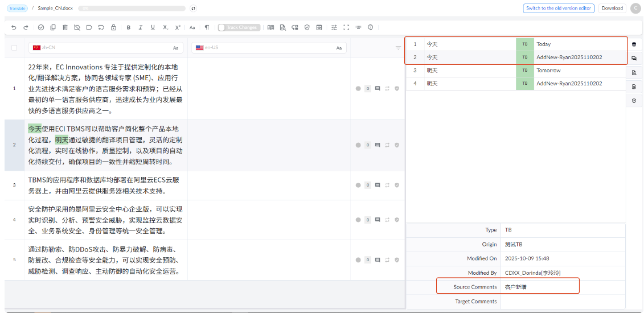This screenshot has height=313, width=644.
Task: Click status dot of segment 1
Action: click(x=358, y=88)
